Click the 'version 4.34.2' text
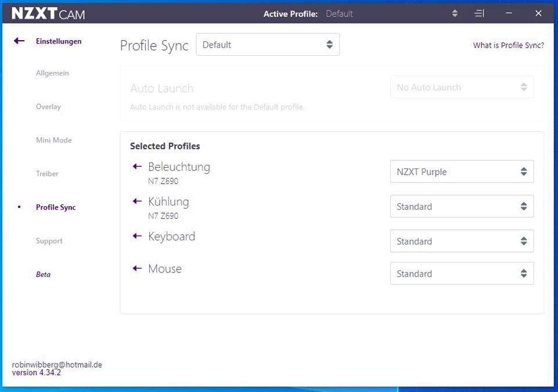This screenshot has width=558, height=392. (37, 373)
